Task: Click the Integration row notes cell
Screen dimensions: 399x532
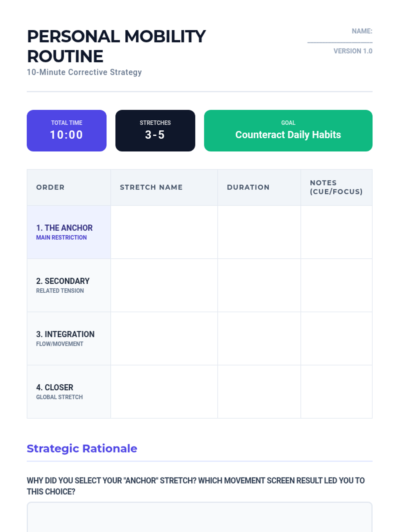Action: (x=336, y=338)
